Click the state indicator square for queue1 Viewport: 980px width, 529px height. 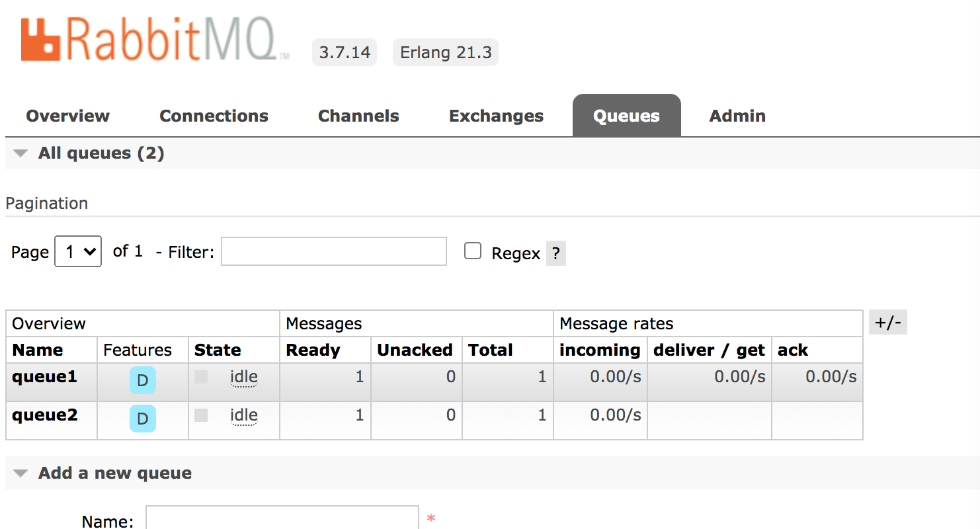click(x=201, y=377)
